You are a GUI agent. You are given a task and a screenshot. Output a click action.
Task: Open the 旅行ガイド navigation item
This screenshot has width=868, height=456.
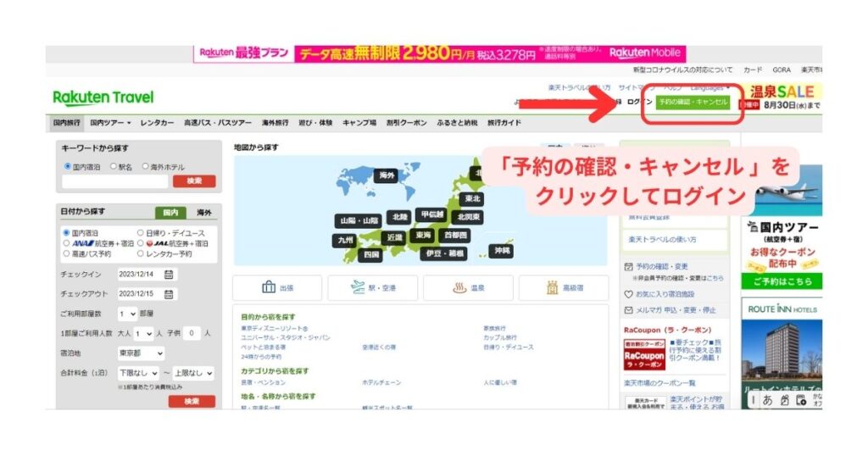click(x=504, y=123)
